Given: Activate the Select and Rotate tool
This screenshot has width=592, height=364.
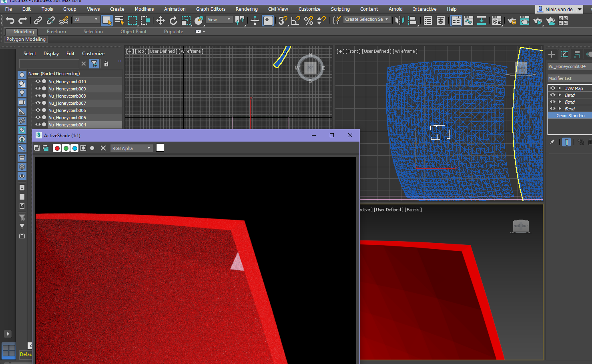Looking at the screenshot, I should [173, 20].
